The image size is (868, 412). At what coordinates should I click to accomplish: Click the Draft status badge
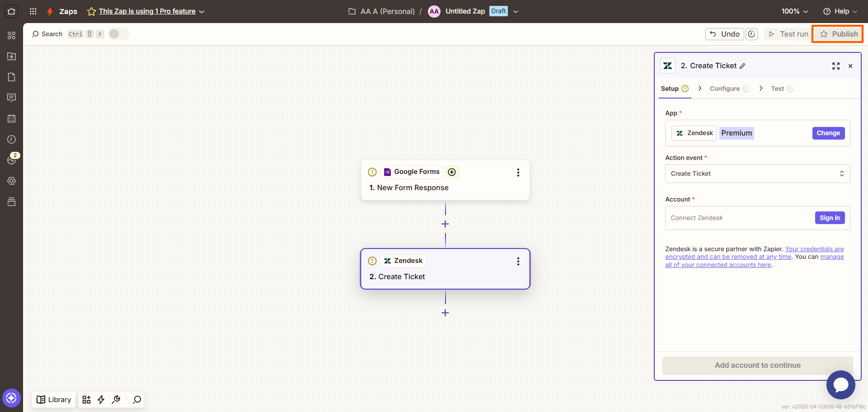pyautogui.click(x=498, y=11)
